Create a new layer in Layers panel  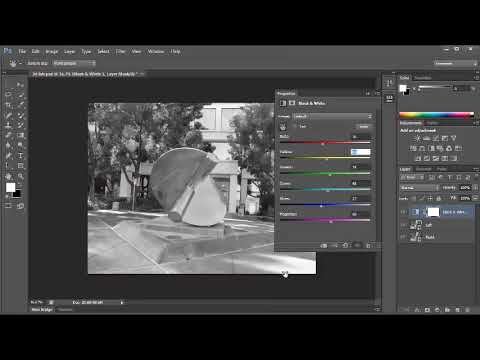click(457, 310)
